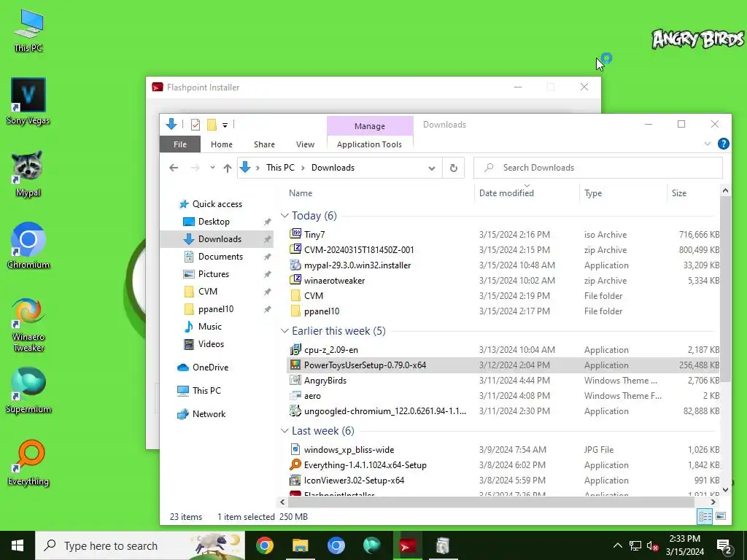Click This PC in the address bar
The width and height of the screenshot is (747, 560).
click(280, 168)
